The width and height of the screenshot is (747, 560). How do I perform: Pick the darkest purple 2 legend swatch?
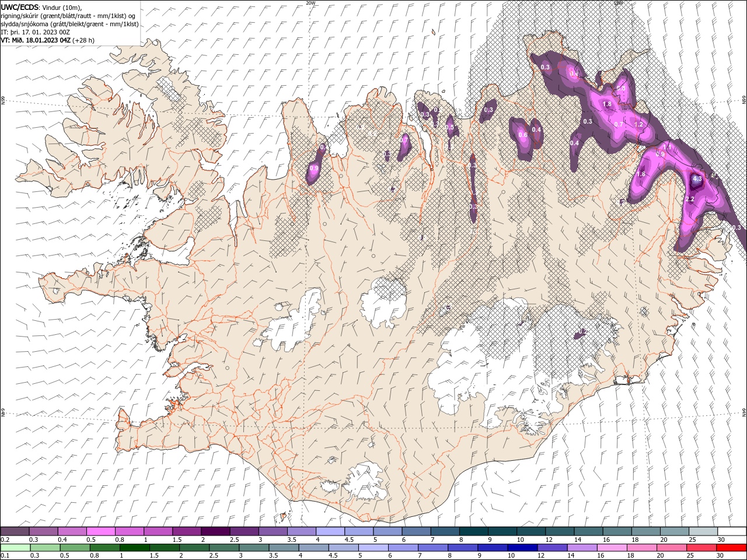tap(215, 531)
